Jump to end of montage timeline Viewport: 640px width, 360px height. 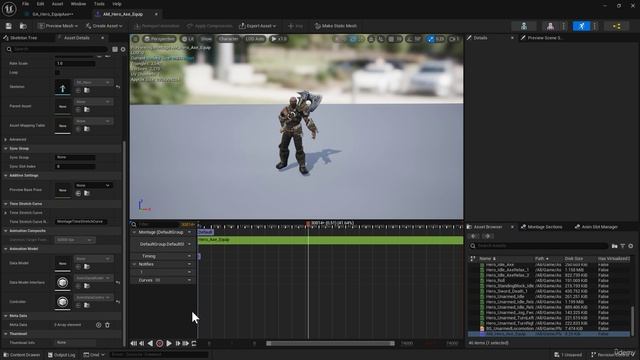tap(186, 344)
